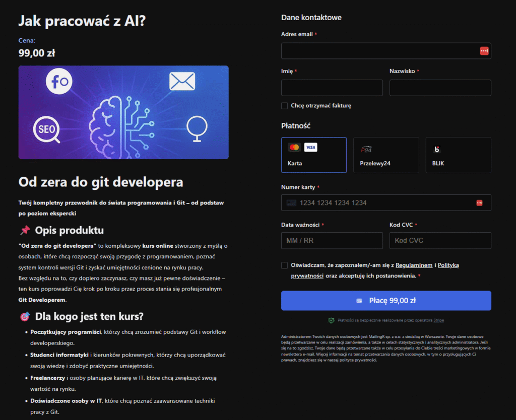Click the envelope icon in course banner

tap(182, 81)
